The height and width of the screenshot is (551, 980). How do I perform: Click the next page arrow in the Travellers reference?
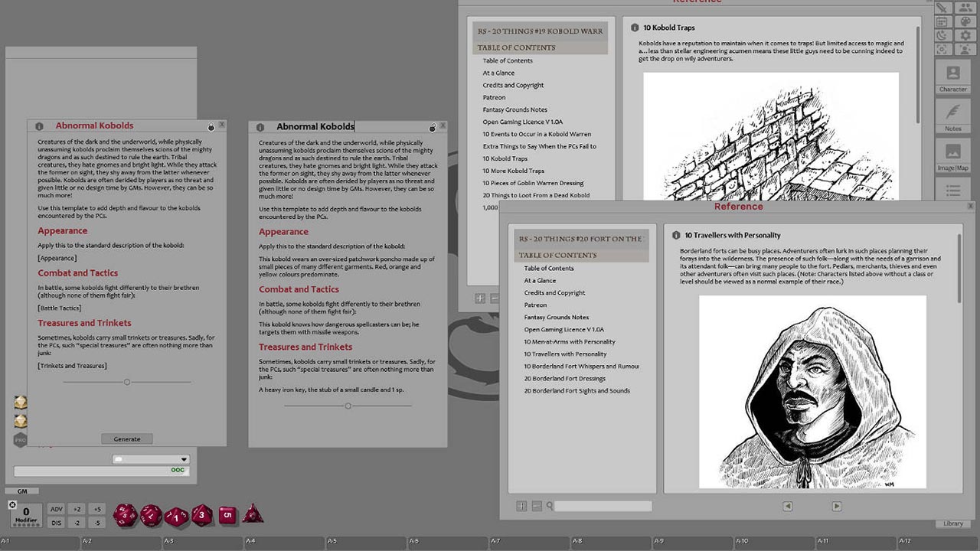(x=835, y=506)
